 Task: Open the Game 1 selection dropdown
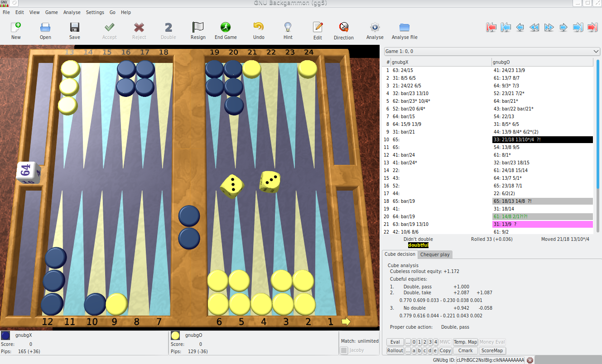(491, 51)
